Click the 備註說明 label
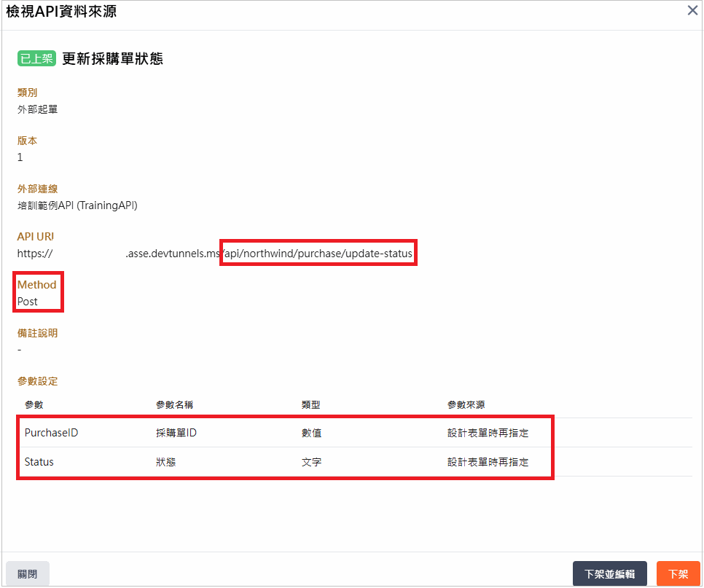Viewport: 704px width, 588px height. (x=38, y=333)
